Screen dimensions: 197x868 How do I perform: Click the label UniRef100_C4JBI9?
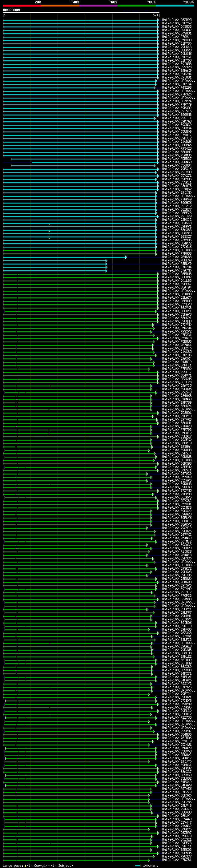[177, 362]
